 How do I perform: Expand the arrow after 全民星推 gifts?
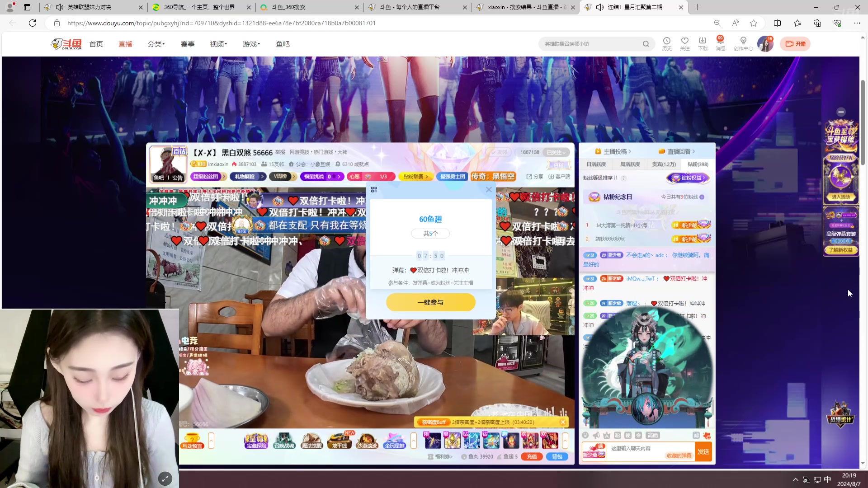click(414, 441)
